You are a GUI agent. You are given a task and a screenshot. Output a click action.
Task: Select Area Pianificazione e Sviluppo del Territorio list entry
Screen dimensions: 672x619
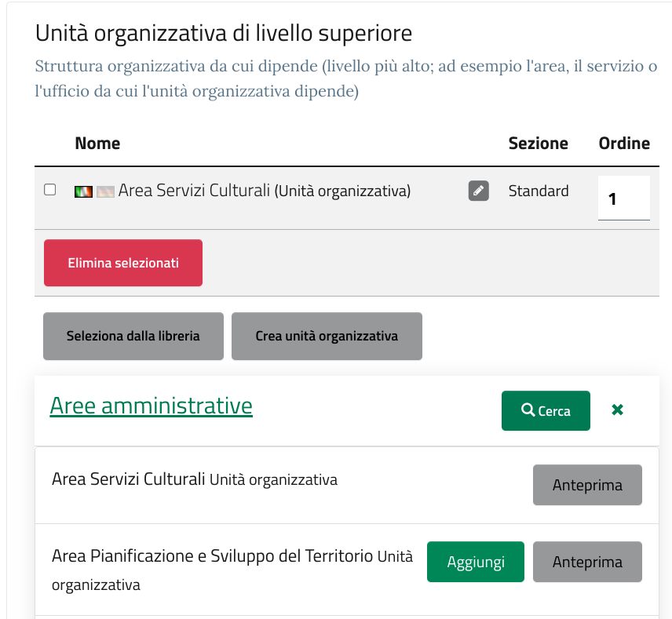[212, 557]
